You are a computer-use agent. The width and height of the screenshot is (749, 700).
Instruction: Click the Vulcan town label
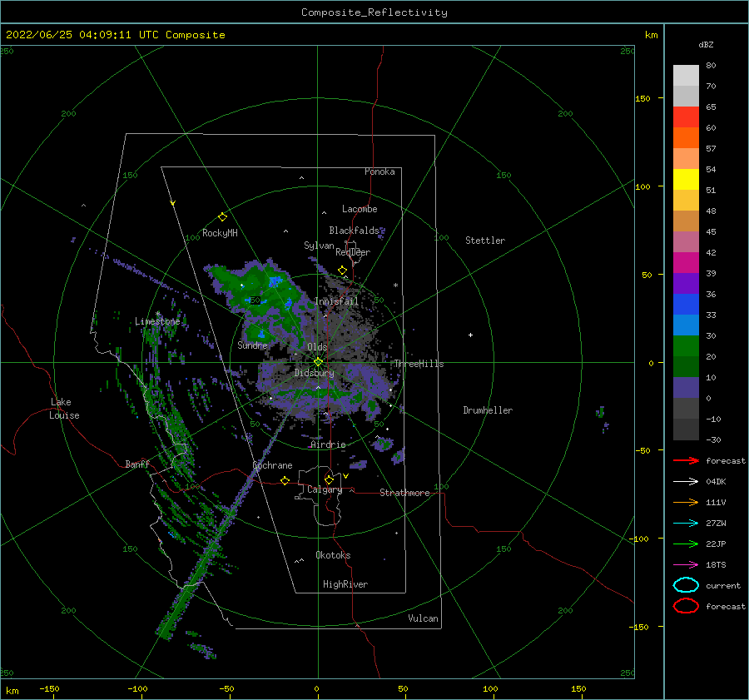tap(424, 618)
